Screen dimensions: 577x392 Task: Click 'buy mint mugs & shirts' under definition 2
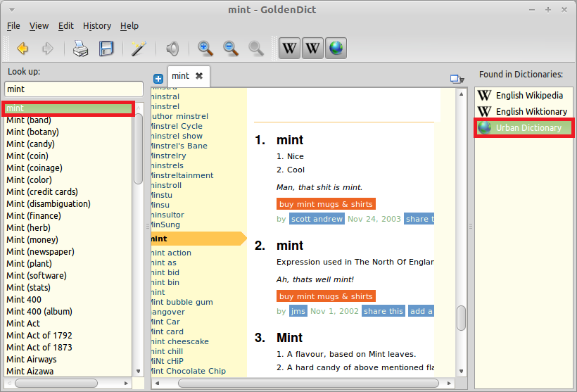tap(326, 296)
